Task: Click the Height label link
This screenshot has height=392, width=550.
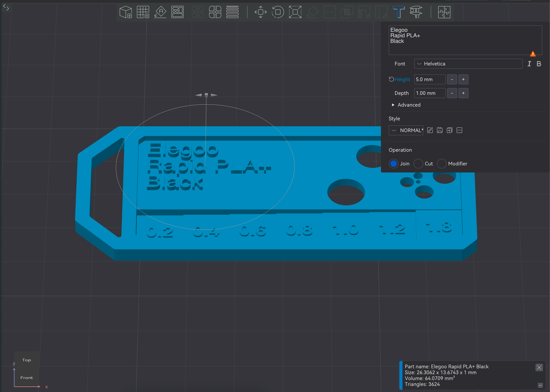Action: click(x=402, y=79)
